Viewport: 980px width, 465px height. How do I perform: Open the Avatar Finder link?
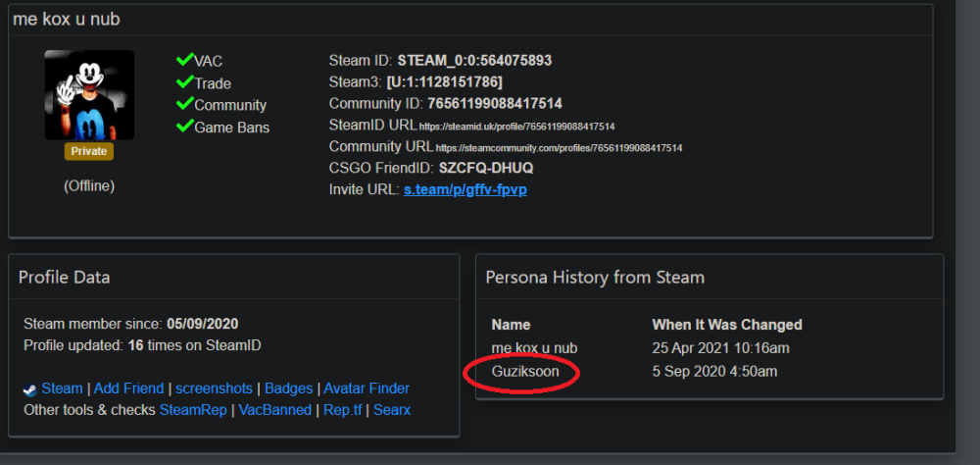click(x=367, y=388)
